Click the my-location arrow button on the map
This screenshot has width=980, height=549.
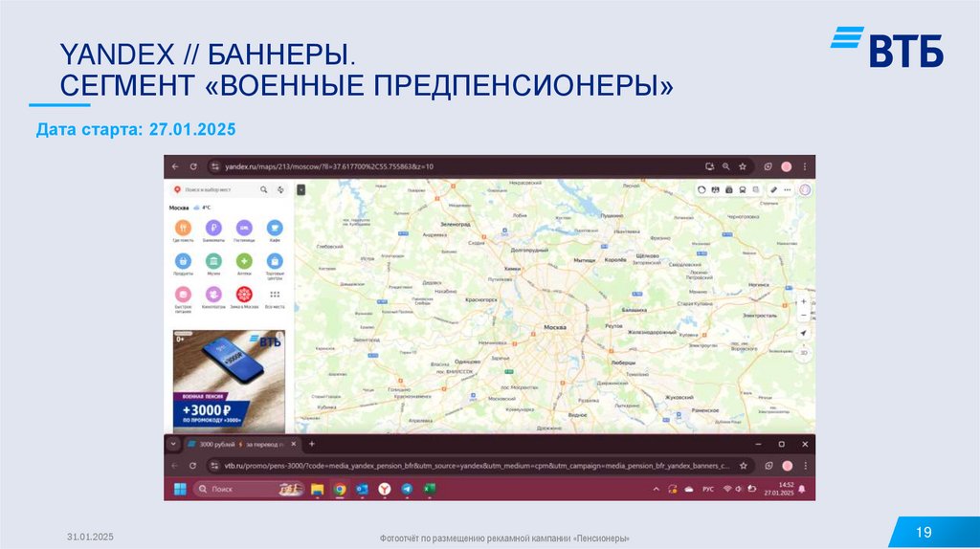tap(804, 334)
